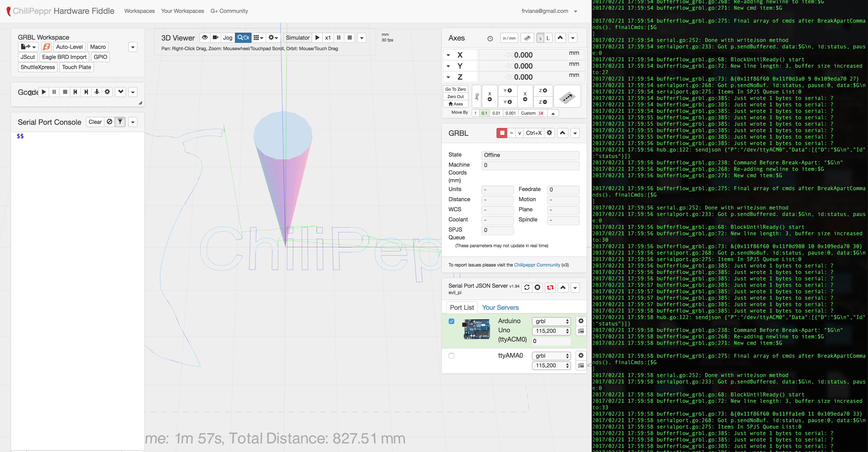Play the simulator
Image resolution: width=868 pixels, height=452 pixels.
pos(317,38)
